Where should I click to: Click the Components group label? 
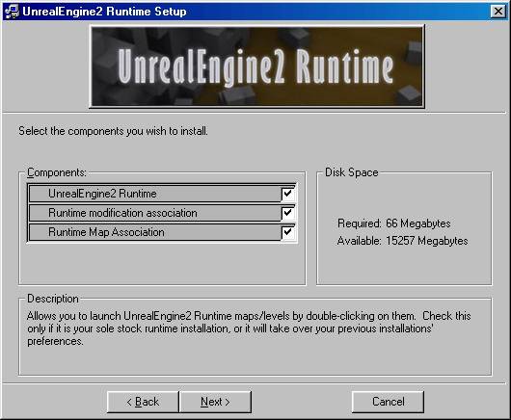coord(57,172)
